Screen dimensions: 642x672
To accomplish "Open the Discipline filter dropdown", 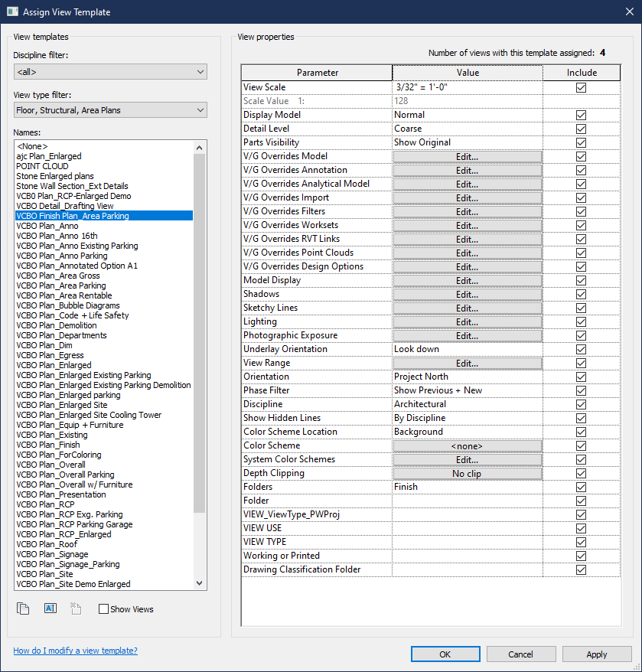I will click(x=200, y=71).
